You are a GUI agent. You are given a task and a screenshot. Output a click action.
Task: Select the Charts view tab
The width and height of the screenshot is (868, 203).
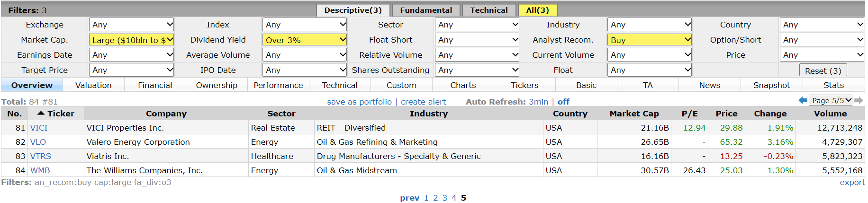click(463, 85)
